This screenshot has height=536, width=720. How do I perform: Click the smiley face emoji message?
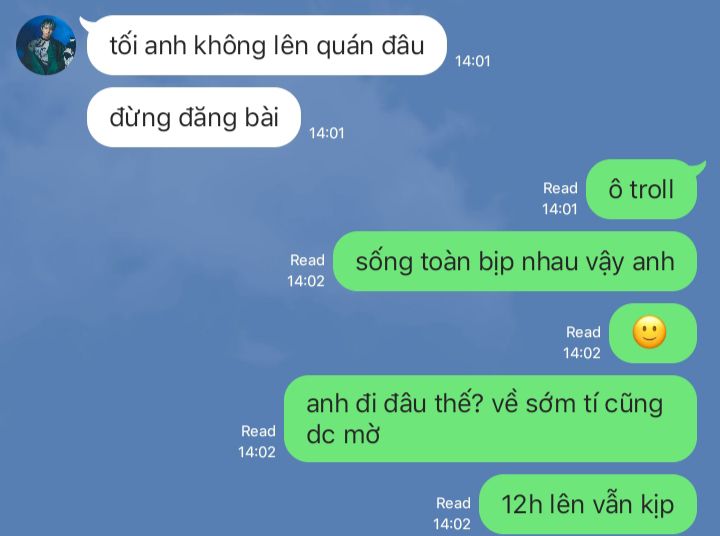[652, 333]
